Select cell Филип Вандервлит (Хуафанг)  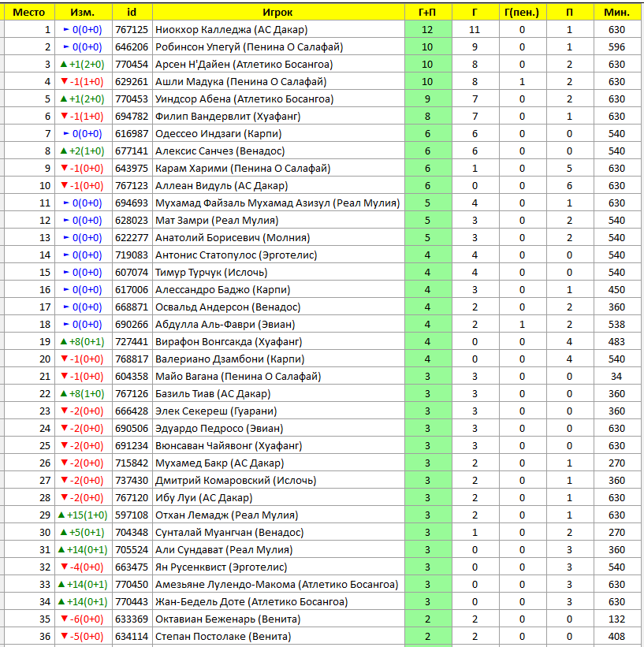[278, 117]
